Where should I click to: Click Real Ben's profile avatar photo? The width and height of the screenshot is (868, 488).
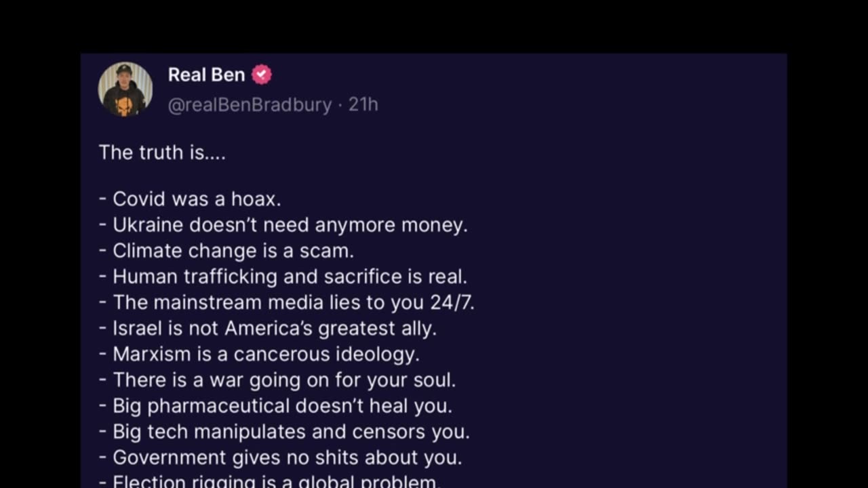125,89
